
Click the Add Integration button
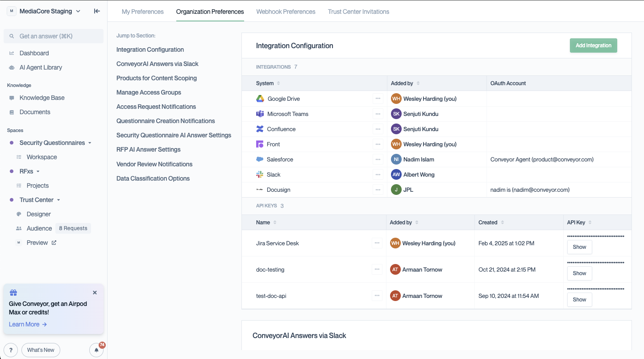[593, 45]
